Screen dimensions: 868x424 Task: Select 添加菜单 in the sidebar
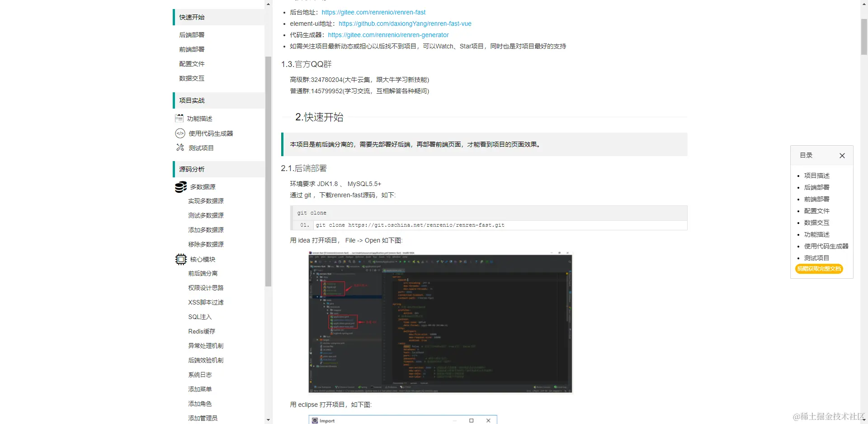[200, 389]
